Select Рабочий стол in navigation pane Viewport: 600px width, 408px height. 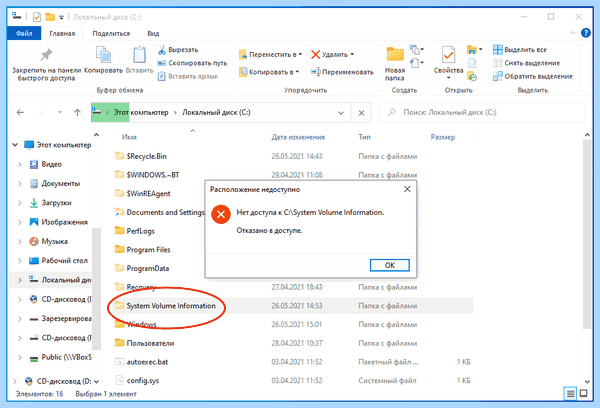point(59,261)
